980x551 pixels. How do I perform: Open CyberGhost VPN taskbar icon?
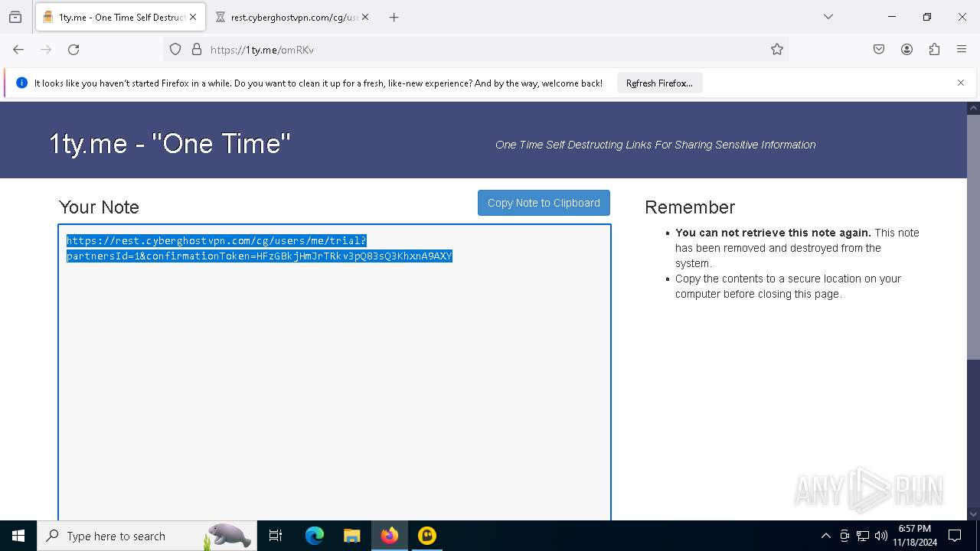[x=427, y=536]
